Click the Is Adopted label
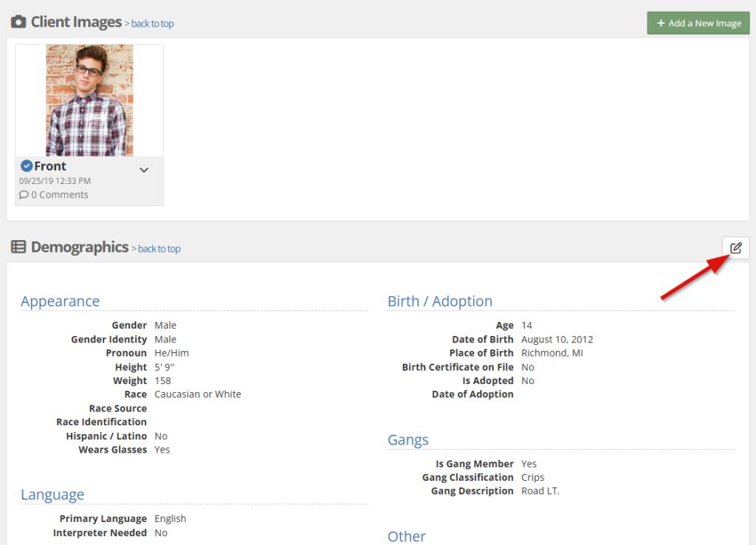The height and width of the screenshot is (545, 756). tap(488, 380)
